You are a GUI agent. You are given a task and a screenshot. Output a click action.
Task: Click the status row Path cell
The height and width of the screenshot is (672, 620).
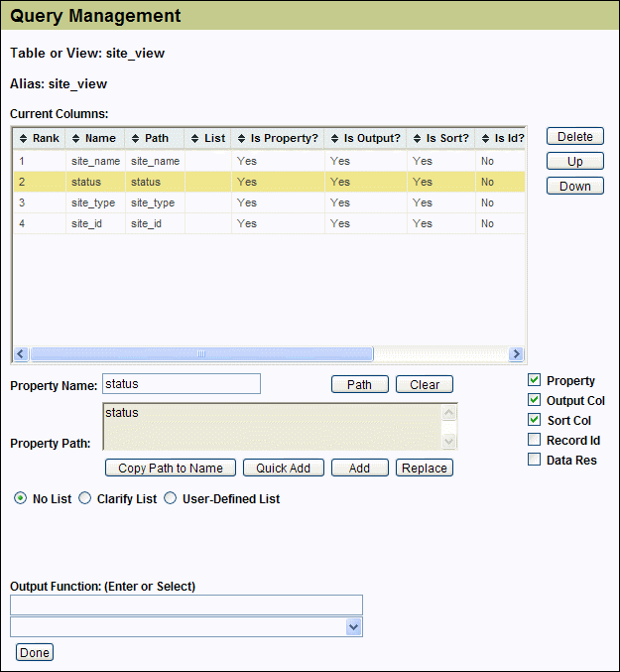[x=155, y=182]
